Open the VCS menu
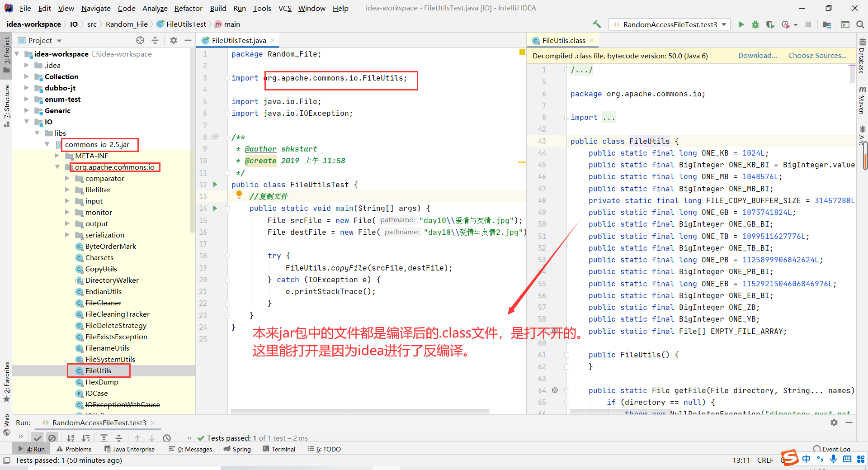 click(285, 8)
